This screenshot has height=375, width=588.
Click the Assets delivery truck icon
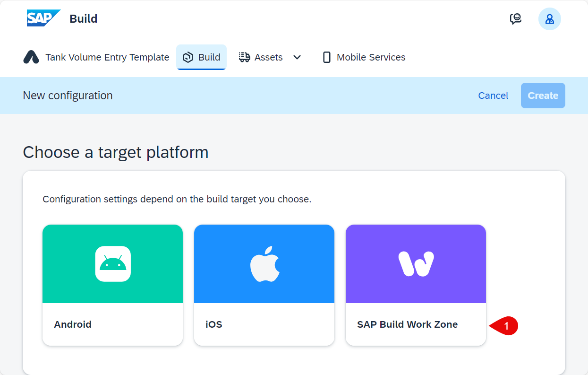pyautogui.click(x=244, y=57)
